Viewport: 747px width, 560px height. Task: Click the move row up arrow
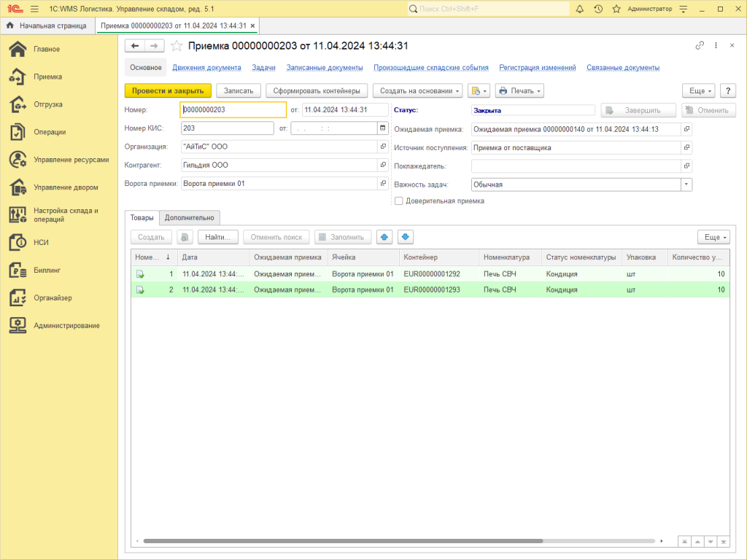click(384, 237)
